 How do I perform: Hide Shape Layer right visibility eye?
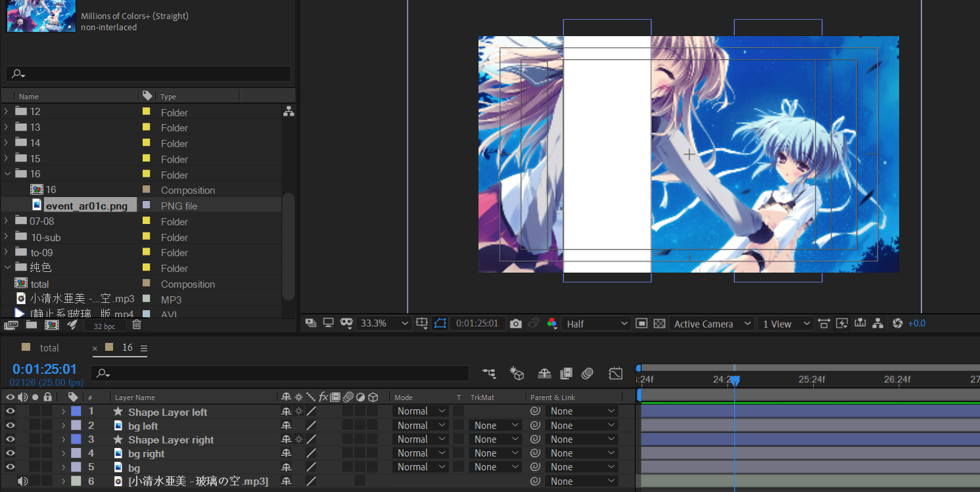pos(11,439)
